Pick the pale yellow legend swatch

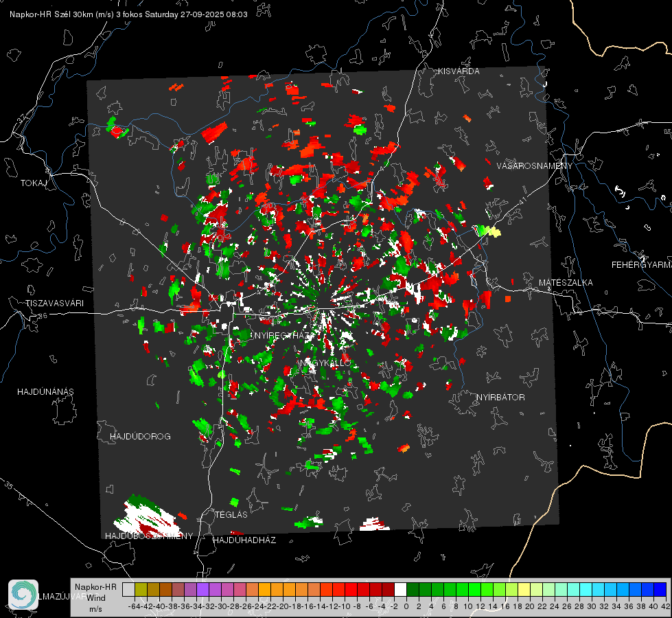point(524,589)
